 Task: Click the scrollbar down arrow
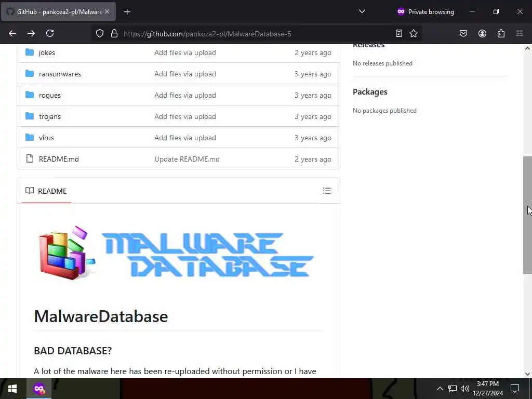(527, 374)
